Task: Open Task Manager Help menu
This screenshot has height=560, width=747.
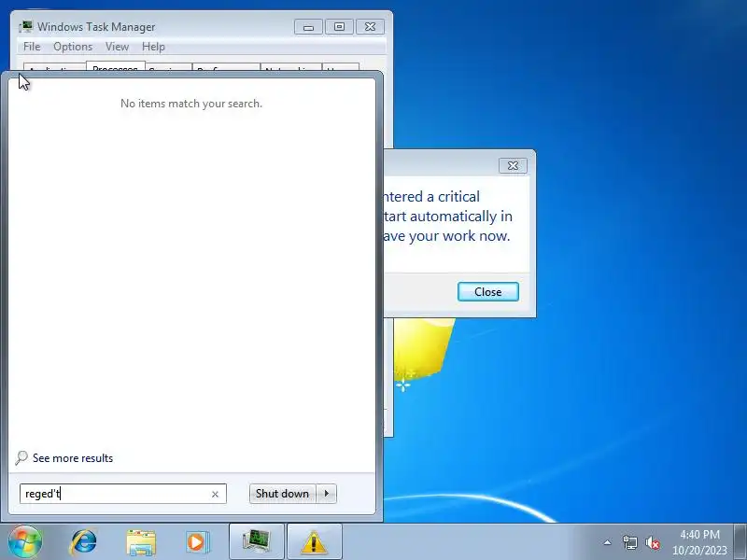Action: (x=153, y=47)
